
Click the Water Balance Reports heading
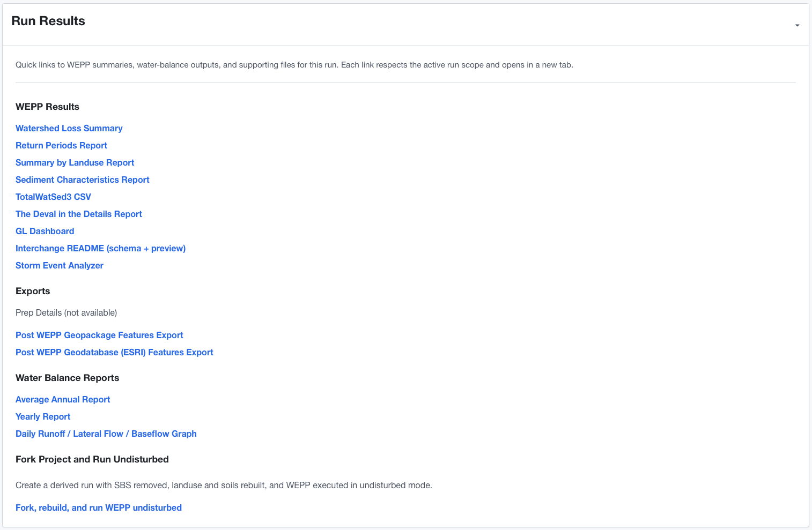pos(67,378)
